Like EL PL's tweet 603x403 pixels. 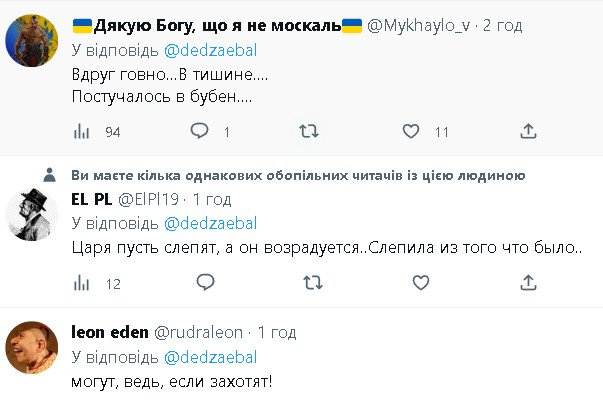point(411,283)
